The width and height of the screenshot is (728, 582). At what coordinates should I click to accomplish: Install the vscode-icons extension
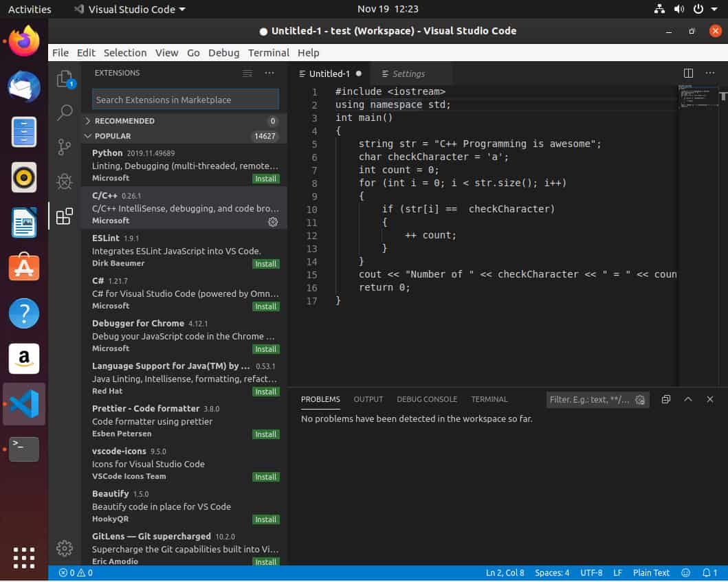pos(265,477)
